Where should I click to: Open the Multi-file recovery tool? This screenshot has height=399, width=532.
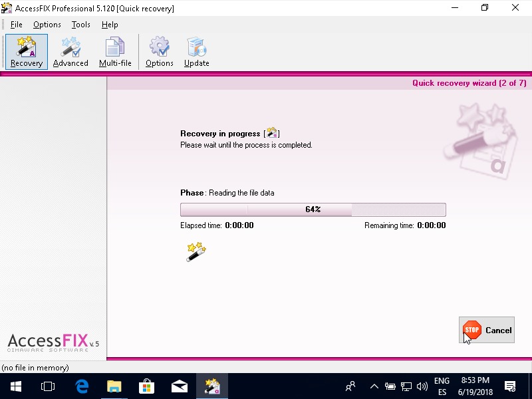115,52
